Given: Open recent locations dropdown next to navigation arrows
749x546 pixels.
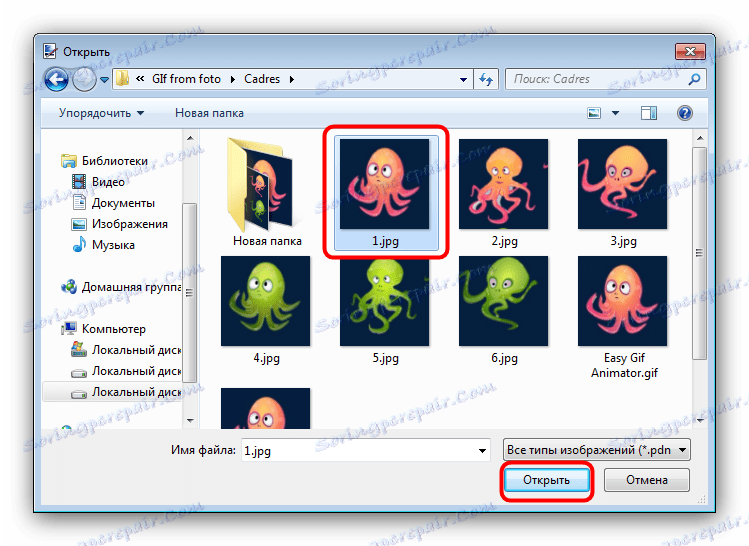Looking at the screenshot, I should coord(105,80).
